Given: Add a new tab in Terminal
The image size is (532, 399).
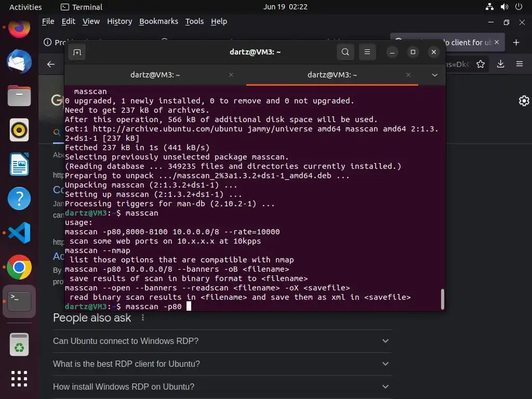Looking at the screenshot, I should 77,52.
